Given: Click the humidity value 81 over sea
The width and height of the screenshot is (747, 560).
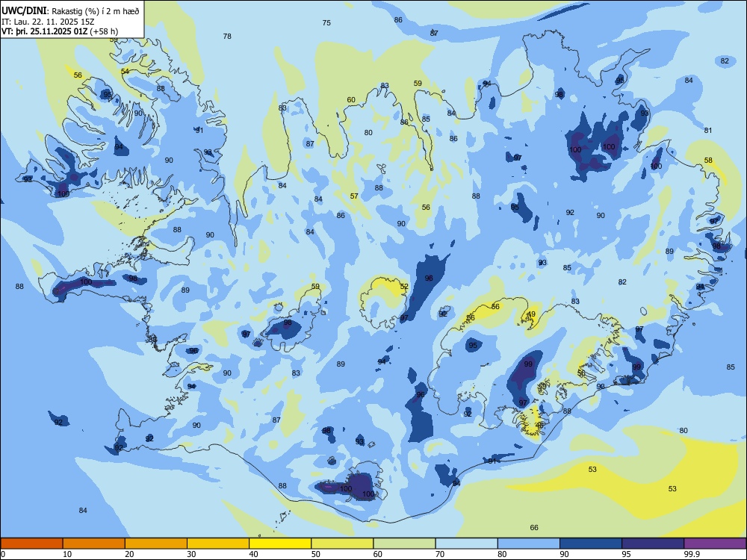Looking at the screenshot, I should pos(708,131).
